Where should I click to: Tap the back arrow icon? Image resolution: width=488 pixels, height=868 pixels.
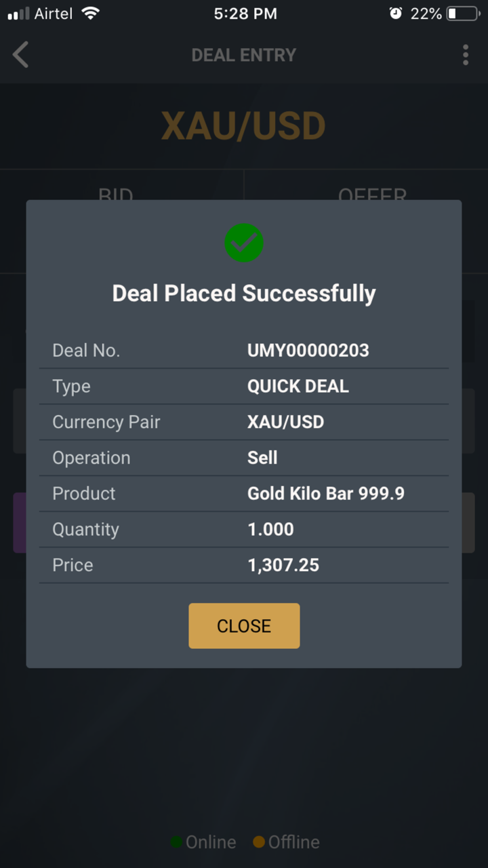coord(21,55)
